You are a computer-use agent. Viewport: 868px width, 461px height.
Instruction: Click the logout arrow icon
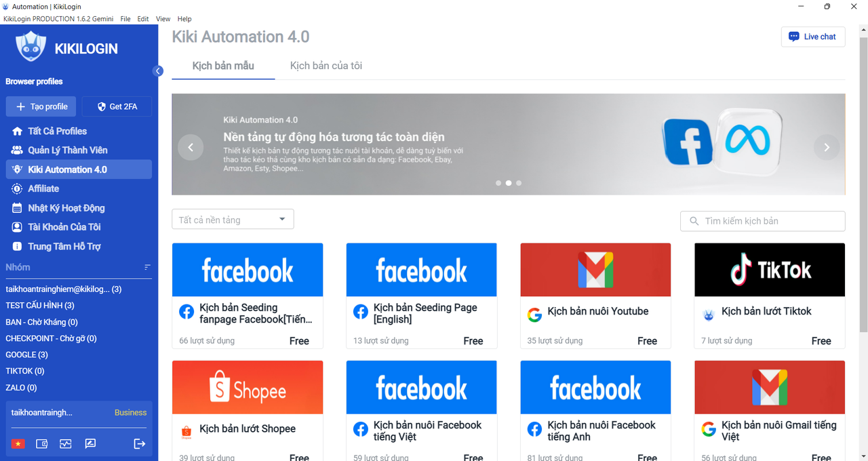[x=139, y=444]
